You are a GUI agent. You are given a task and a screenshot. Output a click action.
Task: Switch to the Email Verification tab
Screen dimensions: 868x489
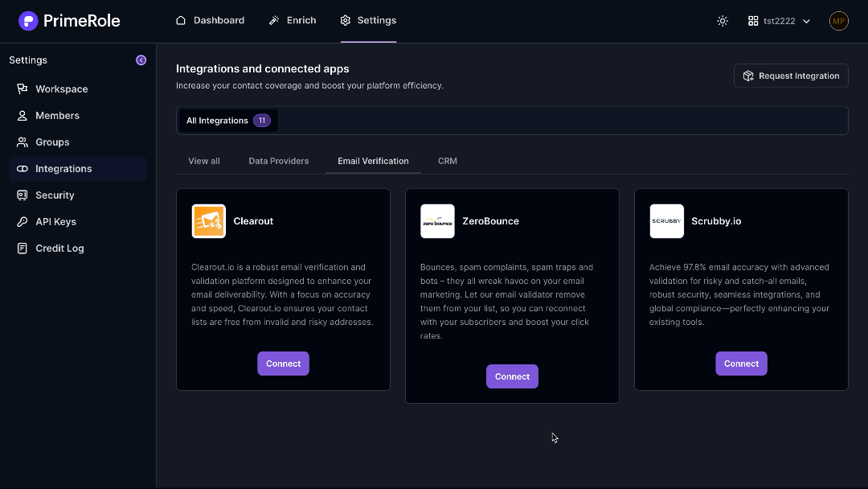coord(373,161)
